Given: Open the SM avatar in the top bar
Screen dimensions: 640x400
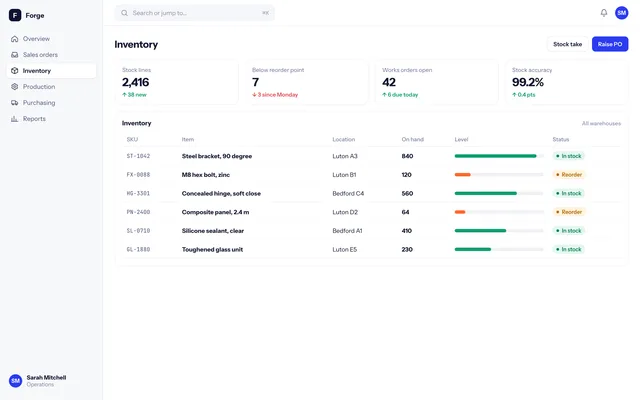Looking at the screenshot, I should click(621, 13).
